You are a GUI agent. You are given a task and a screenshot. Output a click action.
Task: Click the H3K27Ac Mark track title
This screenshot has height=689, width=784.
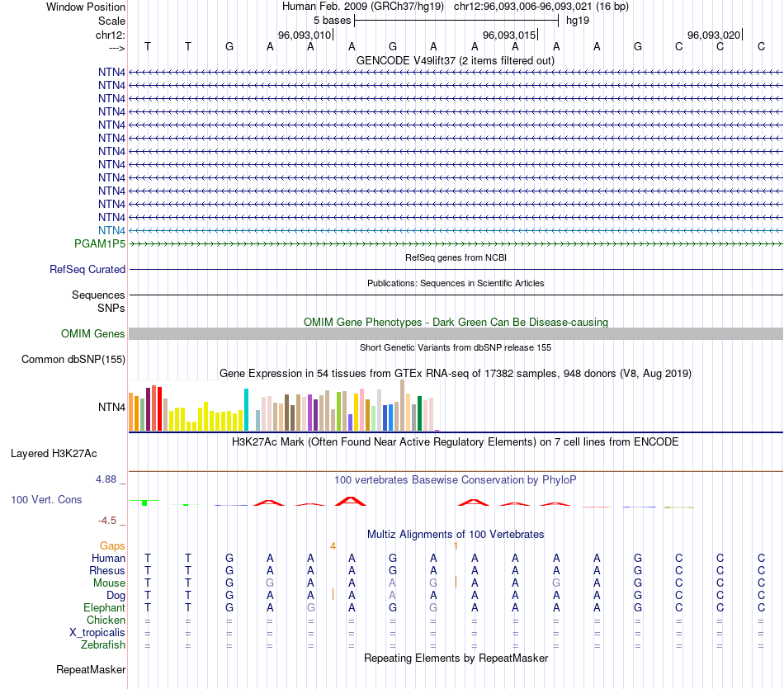456,442
